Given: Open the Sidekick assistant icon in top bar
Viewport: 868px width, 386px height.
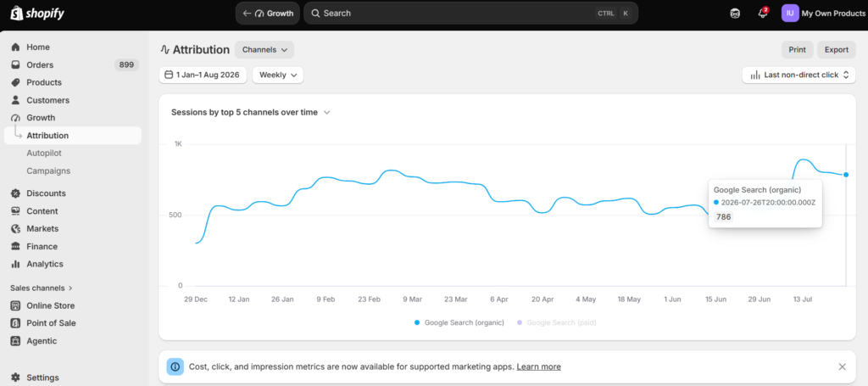Looking at the screenshot, I should (x=735, y=14).
